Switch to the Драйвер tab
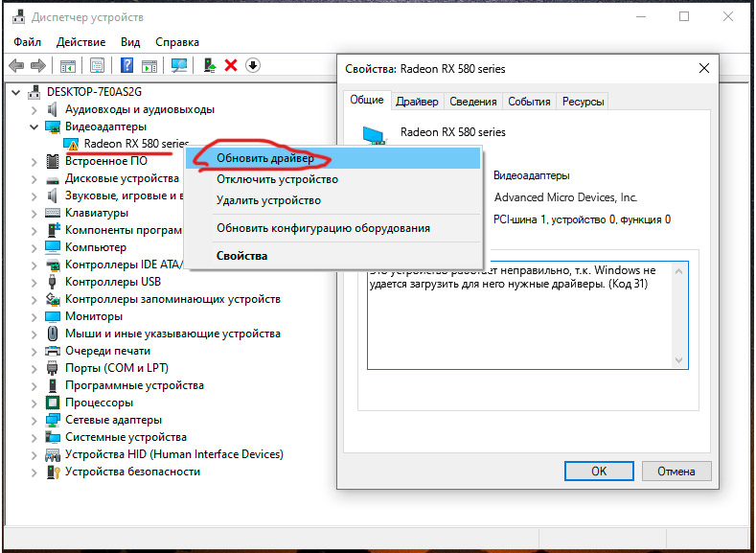The image size is (756, 553). point(417,102)
